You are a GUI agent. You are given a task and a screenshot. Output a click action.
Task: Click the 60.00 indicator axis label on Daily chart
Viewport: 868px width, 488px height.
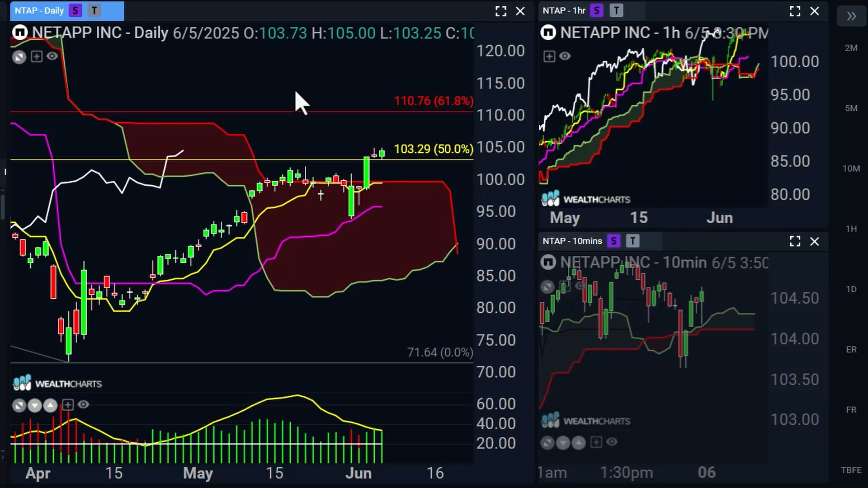(x=496, y=404)
